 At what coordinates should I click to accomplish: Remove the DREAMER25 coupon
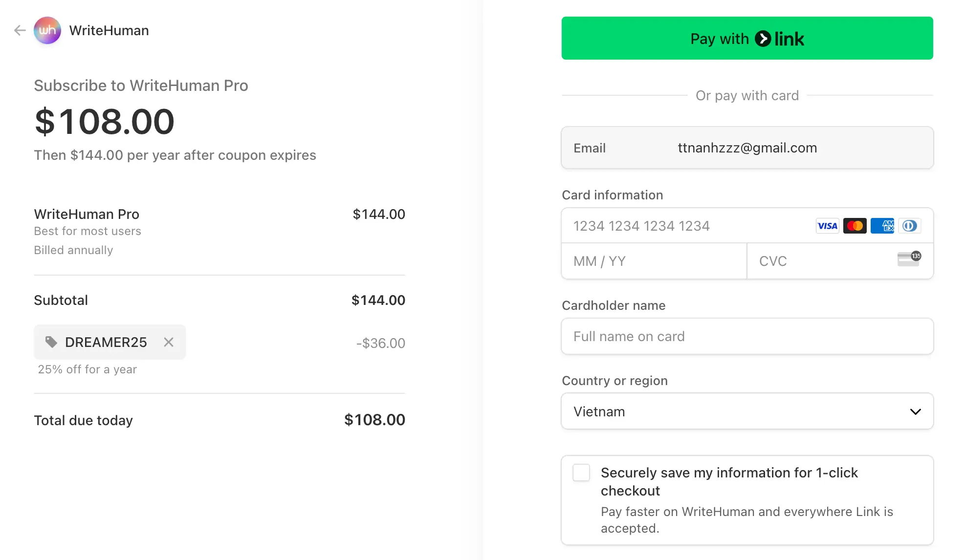click(168, 342)
